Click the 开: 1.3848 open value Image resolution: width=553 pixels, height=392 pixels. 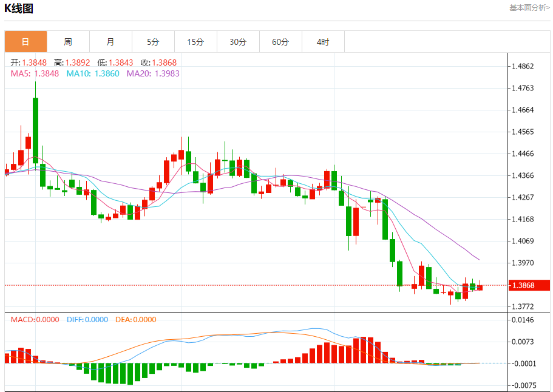[29, 63]
